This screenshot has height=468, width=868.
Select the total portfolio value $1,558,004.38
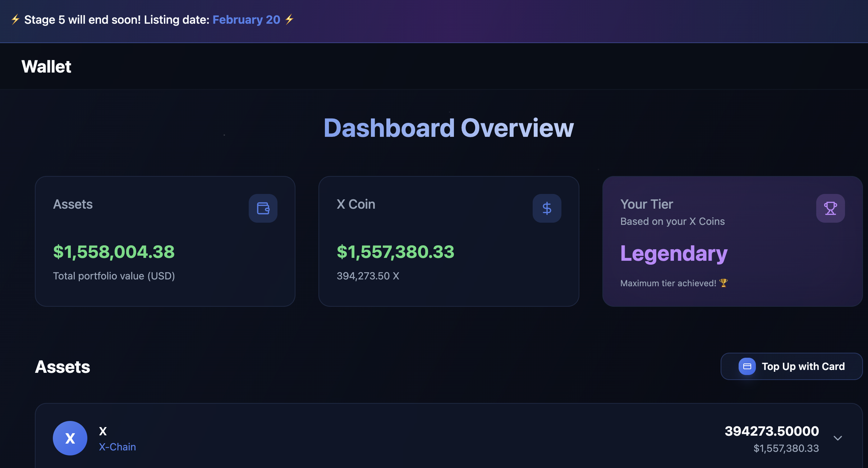click(114, 252)
